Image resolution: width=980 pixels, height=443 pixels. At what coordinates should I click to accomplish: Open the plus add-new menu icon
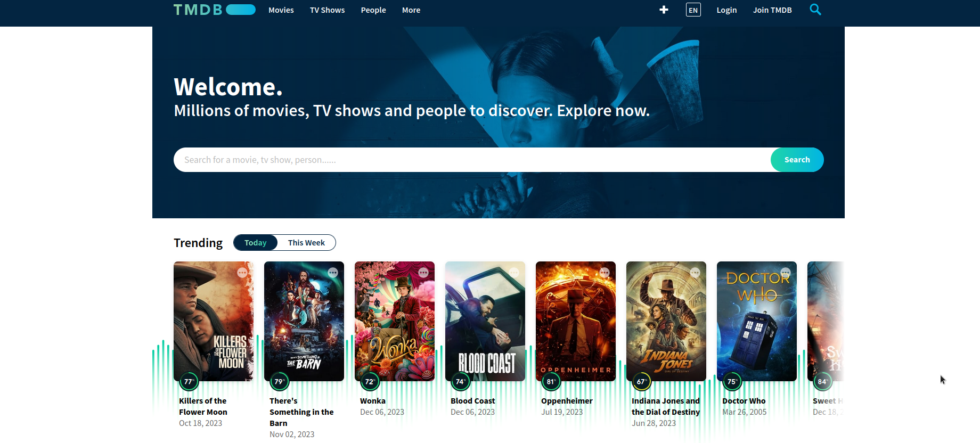tap(664, 10)
